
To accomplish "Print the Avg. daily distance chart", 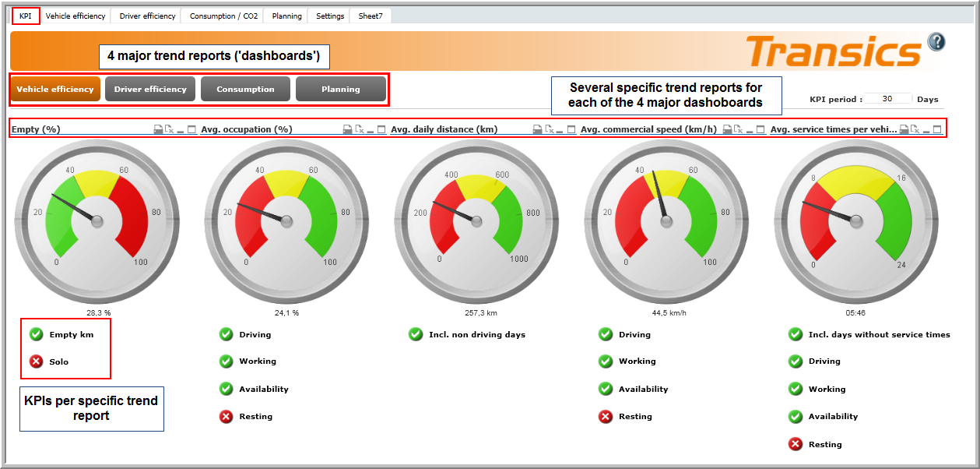I will (x=538, y=129).
